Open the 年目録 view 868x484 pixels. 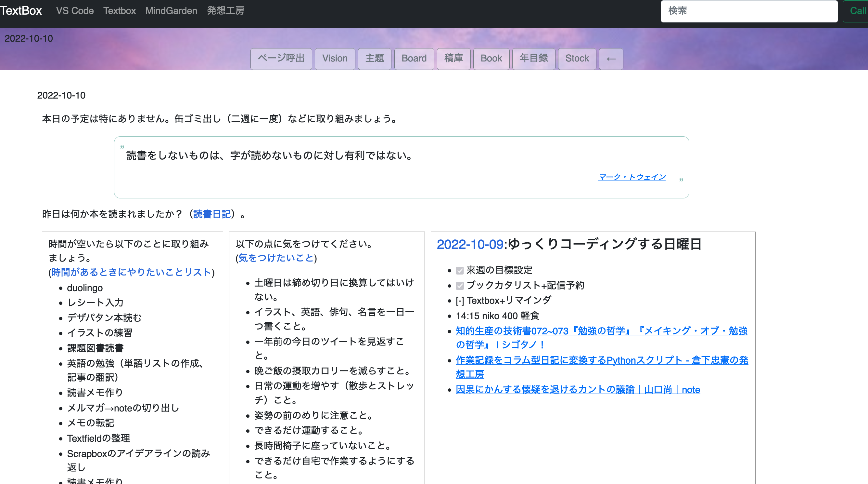click(534, 59)
